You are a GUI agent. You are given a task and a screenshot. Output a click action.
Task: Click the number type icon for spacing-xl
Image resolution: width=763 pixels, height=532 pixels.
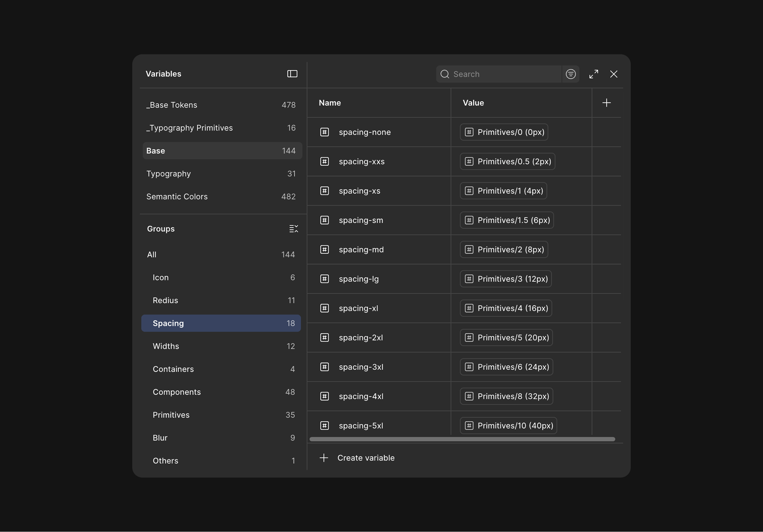[324, 308]
